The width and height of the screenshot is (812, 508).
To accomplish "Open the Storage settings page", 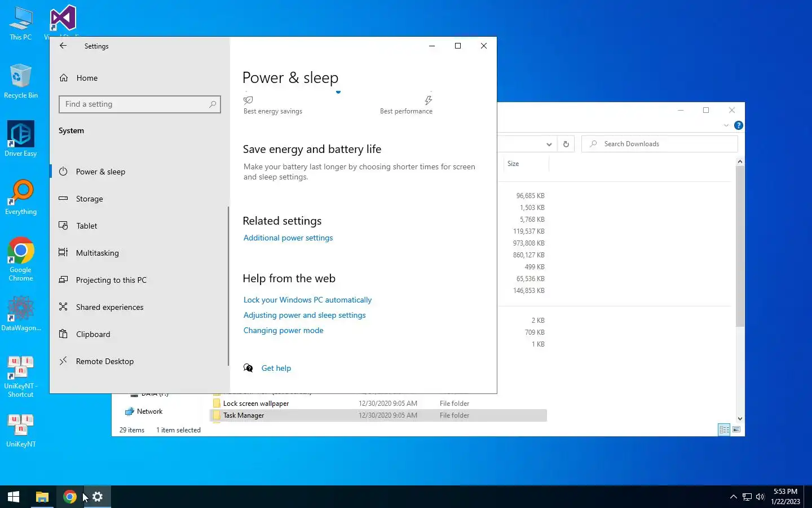I will point(139,199).
